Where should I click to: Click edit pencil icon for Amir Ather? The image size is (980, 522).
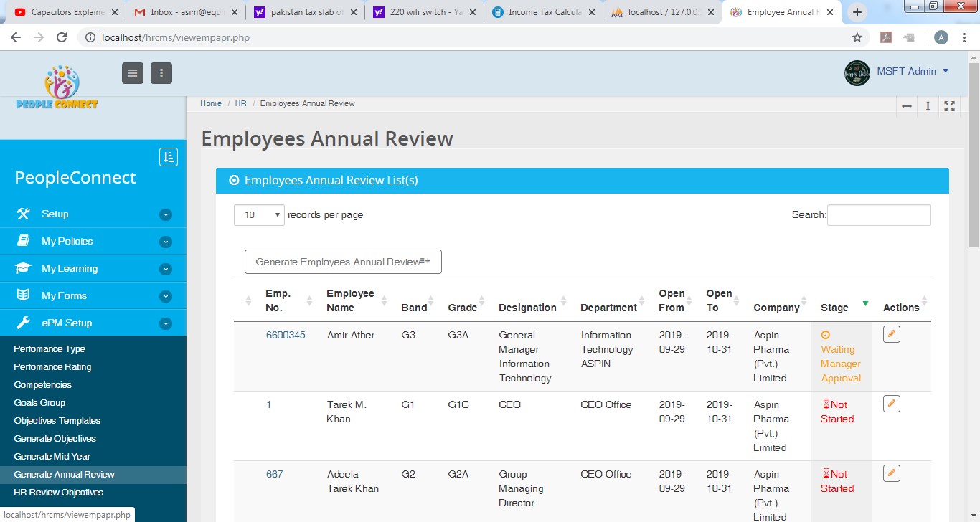point(891,334)
